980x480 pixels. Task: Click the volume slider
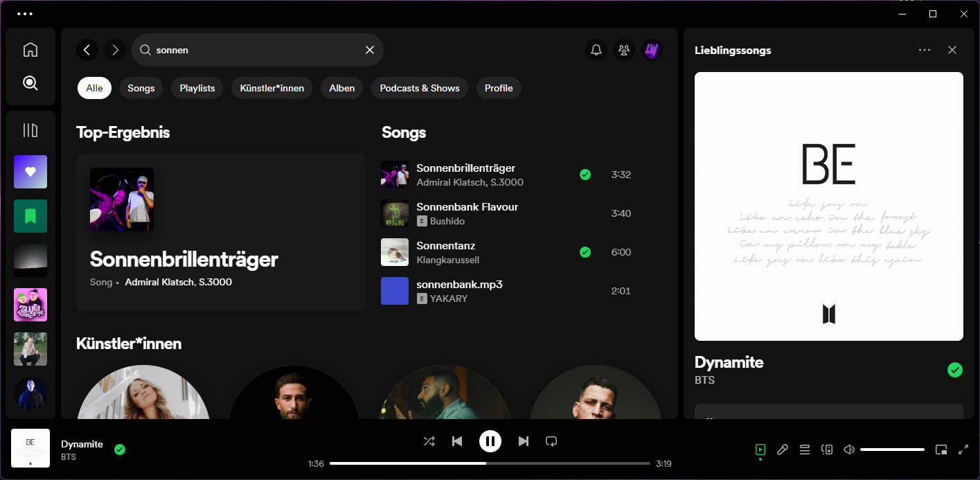892,450
